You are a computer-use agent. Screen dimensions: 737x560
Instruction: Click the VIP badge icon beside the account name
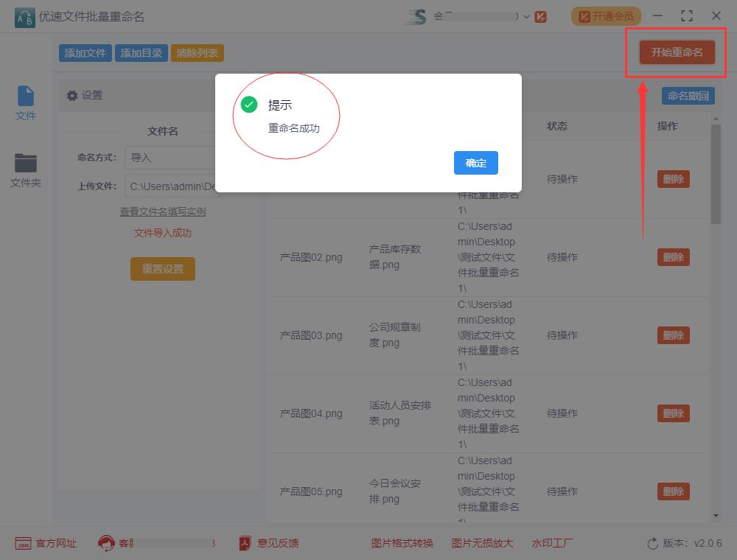point(540,15)
